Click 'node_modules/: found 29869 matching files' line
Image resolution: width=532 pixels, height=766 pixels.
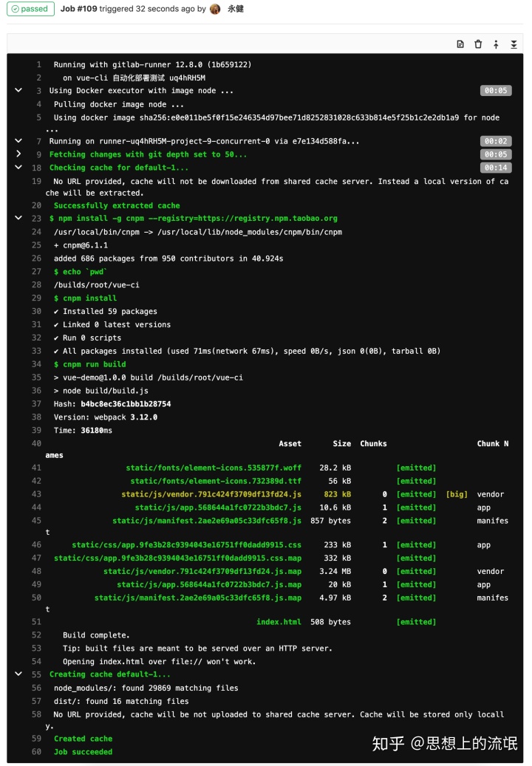[x=146, y=688]
